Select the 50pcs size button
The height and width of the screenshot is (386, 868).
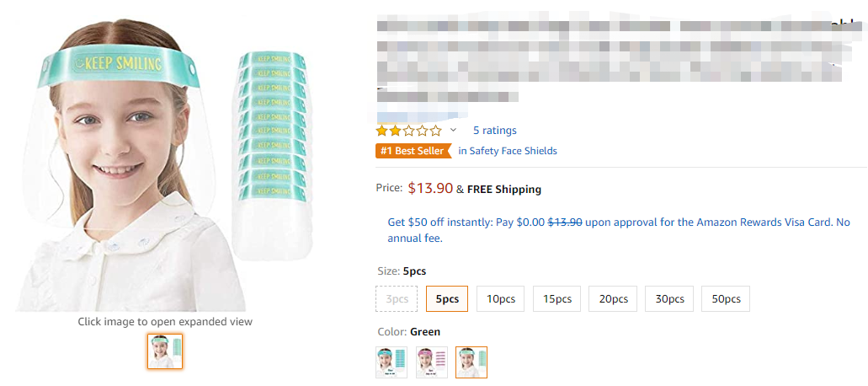[726, 299]
